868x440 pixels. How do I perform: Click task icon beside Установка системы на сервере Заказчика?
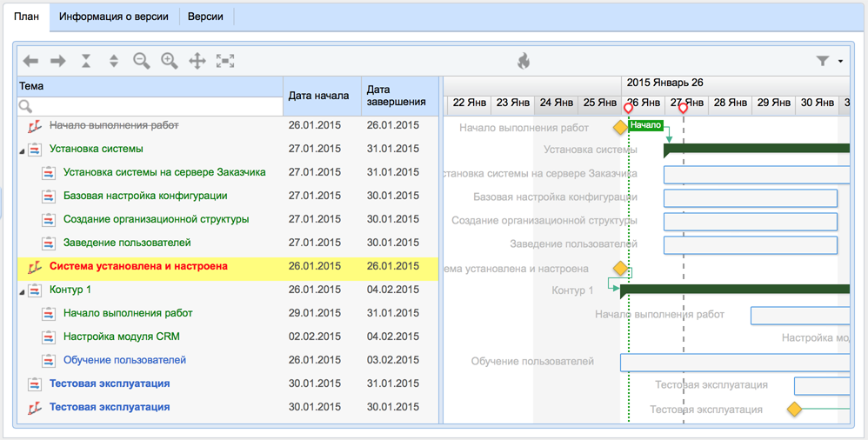click(49, 173)
